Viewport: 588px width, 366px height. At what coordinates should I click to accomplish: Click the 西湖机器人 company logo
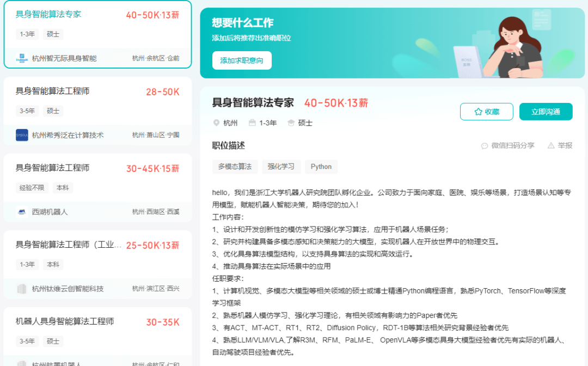[22, 212]
